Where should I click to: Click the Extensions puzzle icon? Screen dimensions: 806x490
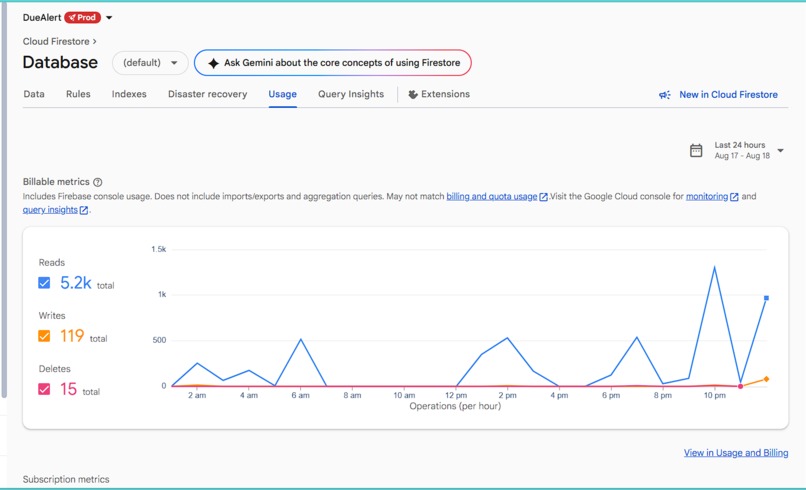[x=413, y=95]
